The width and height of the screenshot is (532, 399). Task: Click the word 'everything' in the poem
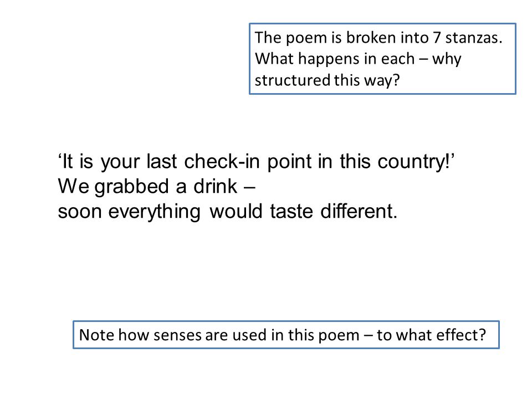[155, 212]
